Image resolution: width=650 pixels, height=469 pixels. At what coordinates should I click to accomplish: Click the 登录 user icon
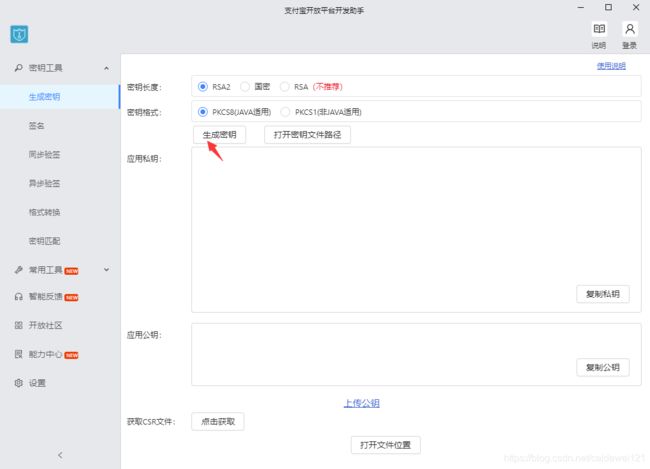pos(630,29)
